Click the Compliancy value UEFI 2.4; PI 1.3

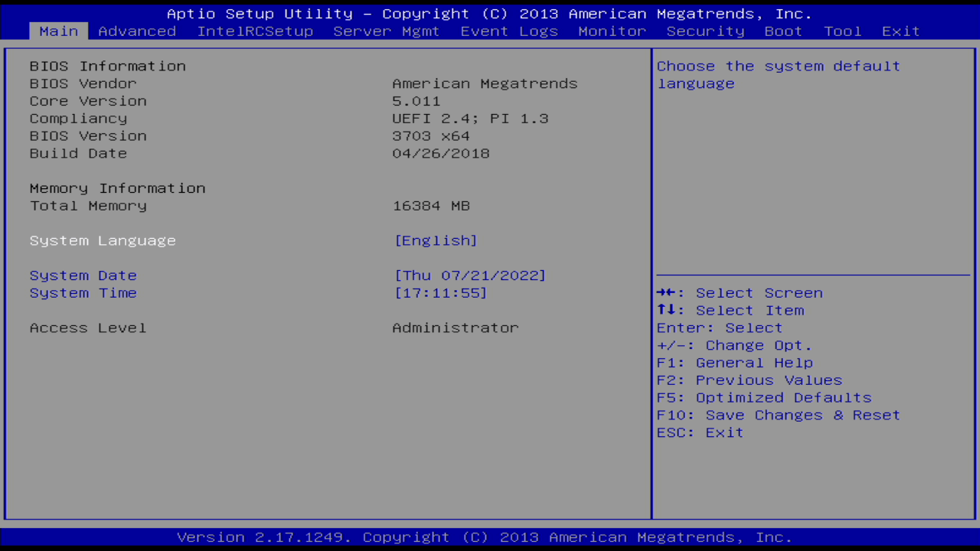470,119
